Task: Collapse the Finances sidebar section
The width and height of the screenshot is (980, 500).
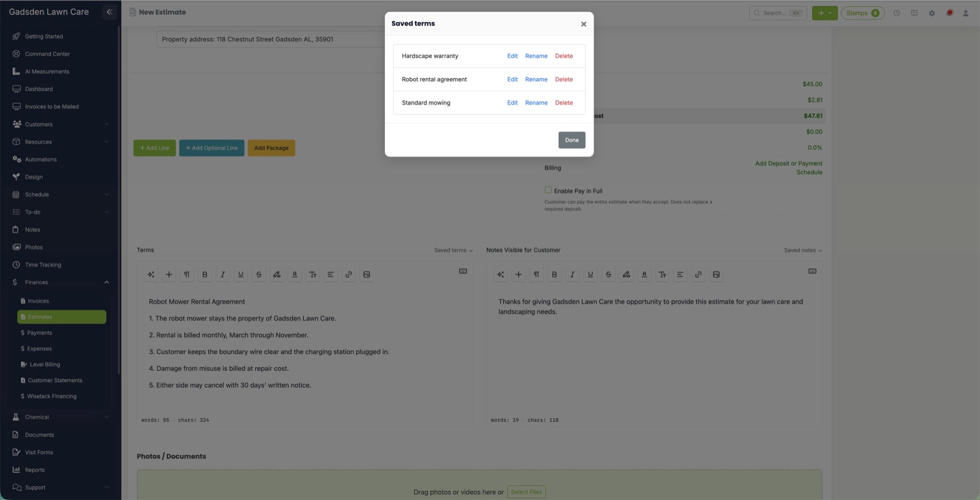Action: [60, 282]
